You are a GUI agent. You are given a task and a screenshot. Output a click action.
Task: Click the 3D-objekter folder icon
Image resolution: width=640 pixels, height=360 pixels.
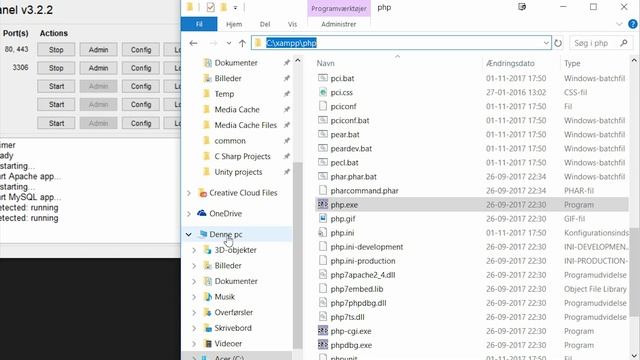pos(208,250)
